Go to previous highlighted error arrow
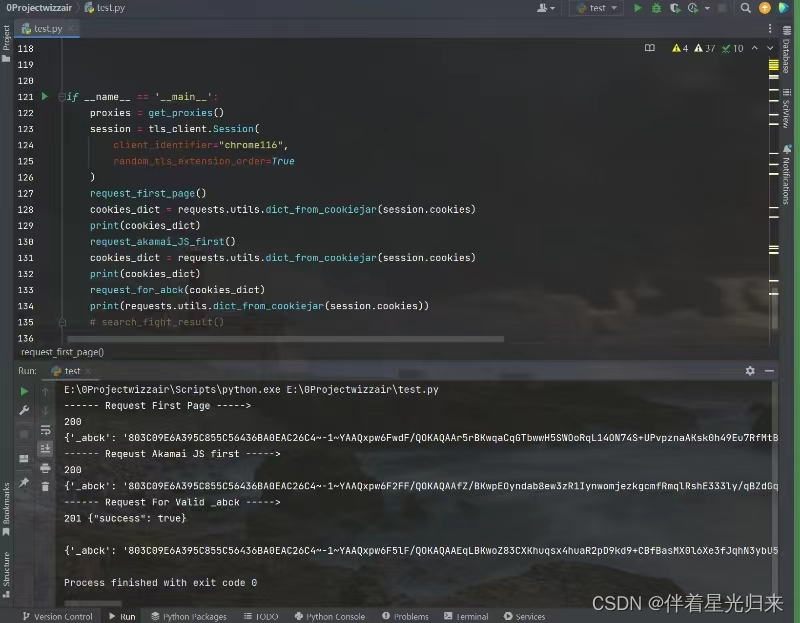Image resolution: width=800 pixels, height=623 pixels. click(755, 48)
